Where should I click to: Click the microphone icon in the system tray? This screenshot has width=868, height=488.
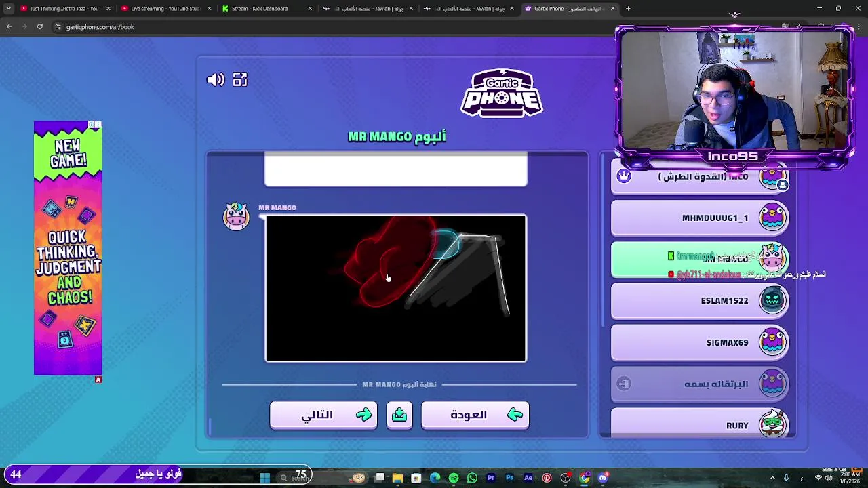tap(786, 478)
